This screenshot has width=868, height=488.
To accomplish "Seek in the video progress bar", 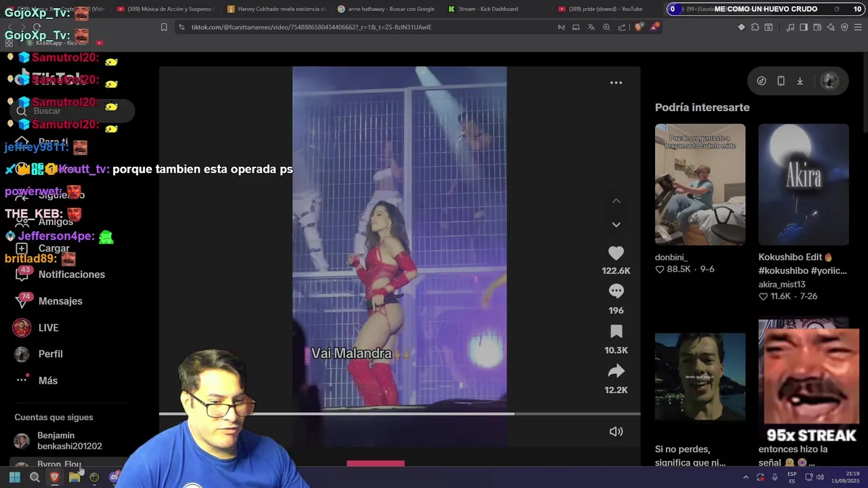I will (x=399, y=413).
